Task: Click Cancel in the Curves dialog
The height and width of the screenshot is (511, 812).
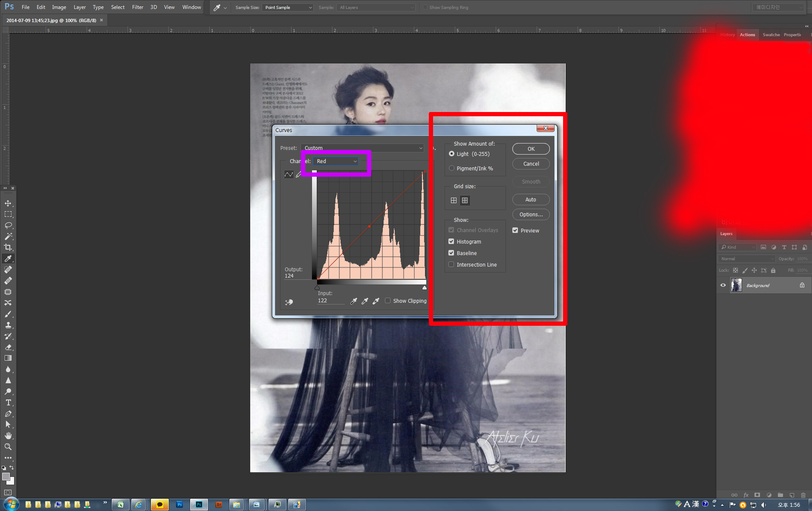Action: (x=531, y=164)
